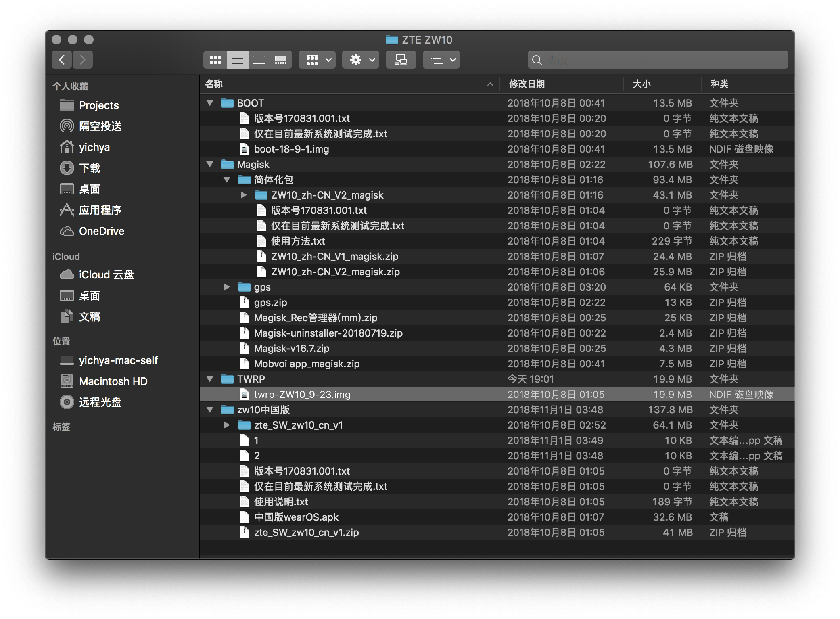Open Applications (应用程序) in sidebar
The image size is (840, 619).
tap(100, 210)
